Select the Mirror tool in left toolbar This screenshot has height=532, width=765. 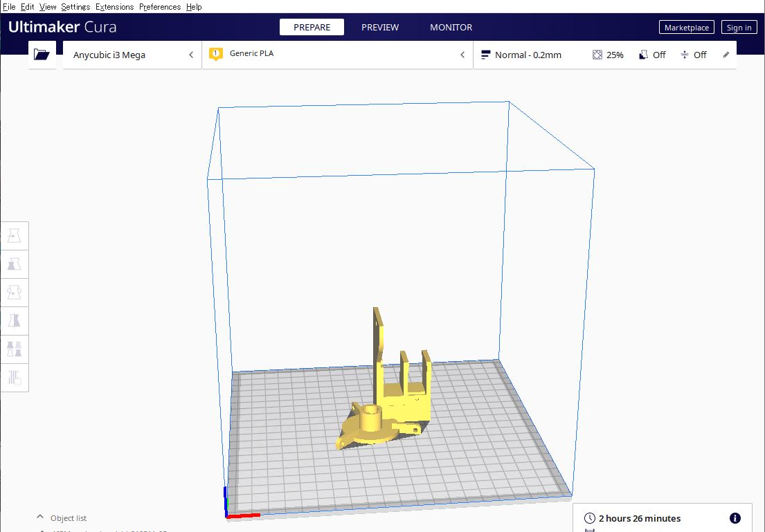[15, 320]
